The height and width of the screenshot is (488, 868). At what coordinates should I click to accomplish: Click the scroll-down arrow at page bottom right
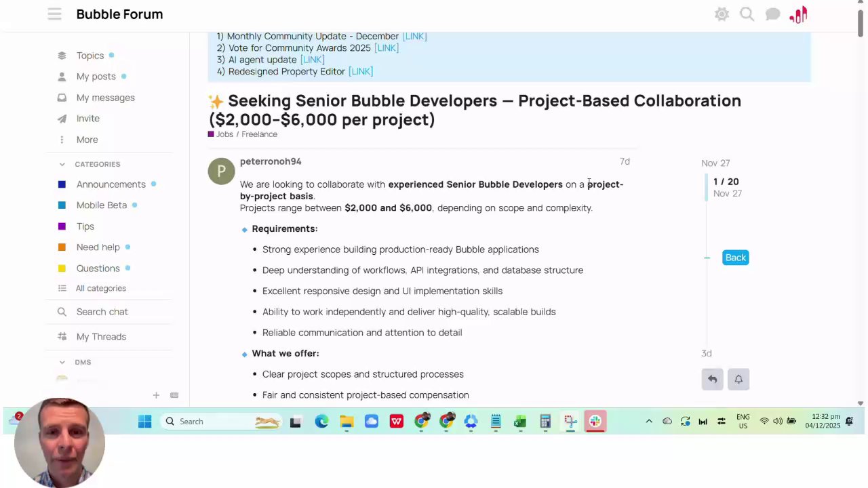pos(861,403)
